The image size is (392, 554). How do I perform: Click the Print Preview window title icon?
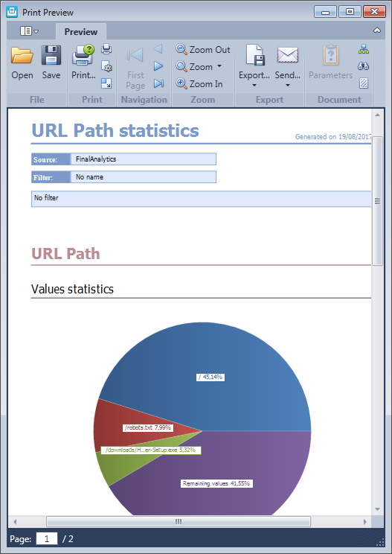[12, 12]
